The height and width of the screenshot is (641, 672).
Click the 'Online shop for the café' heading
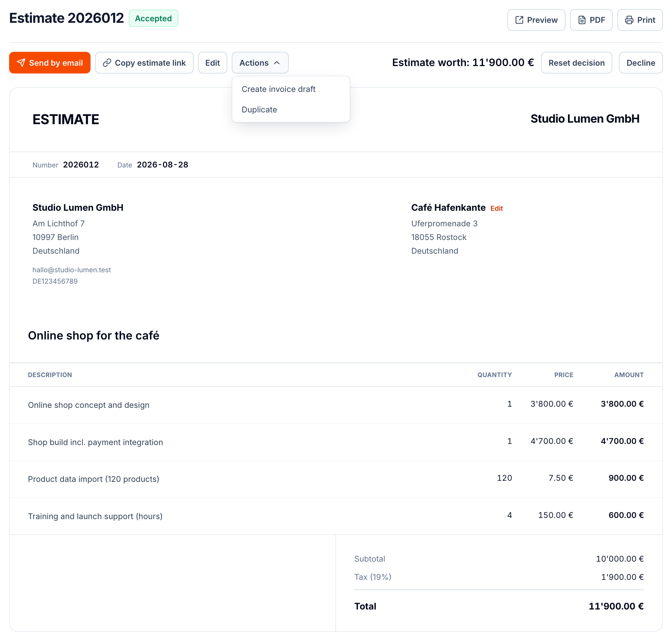tap(94, 336)
